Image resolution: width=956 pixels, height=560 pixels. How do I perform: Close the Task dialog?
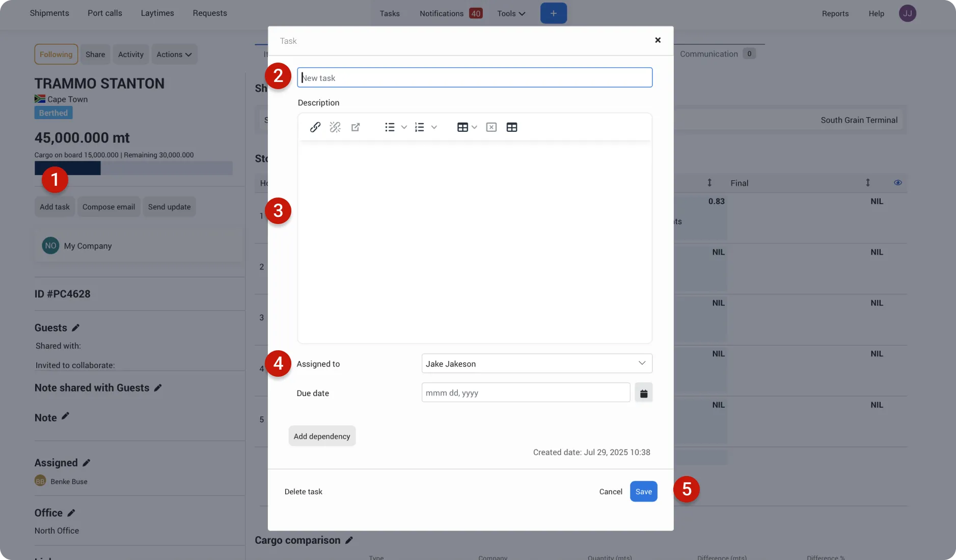point(658,40)
